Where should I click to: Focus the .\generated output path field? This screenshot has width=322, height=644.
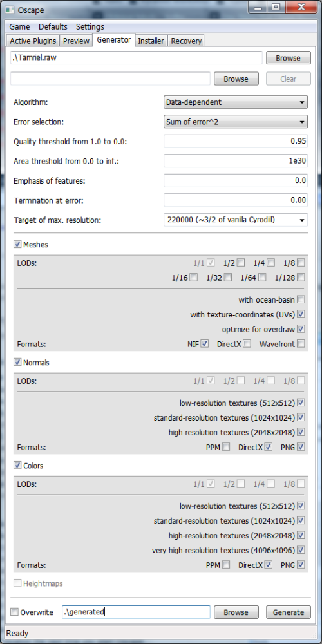click(136, 612)
